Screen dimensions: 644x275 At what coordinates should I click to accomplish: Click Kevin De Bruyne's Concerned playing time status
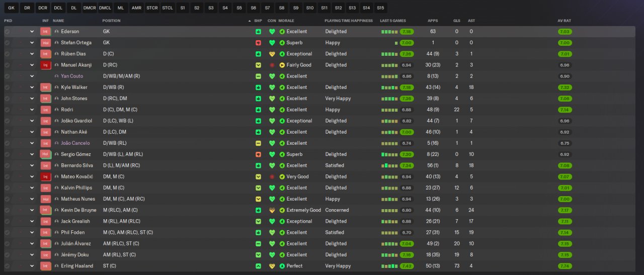tap(336, 210)
